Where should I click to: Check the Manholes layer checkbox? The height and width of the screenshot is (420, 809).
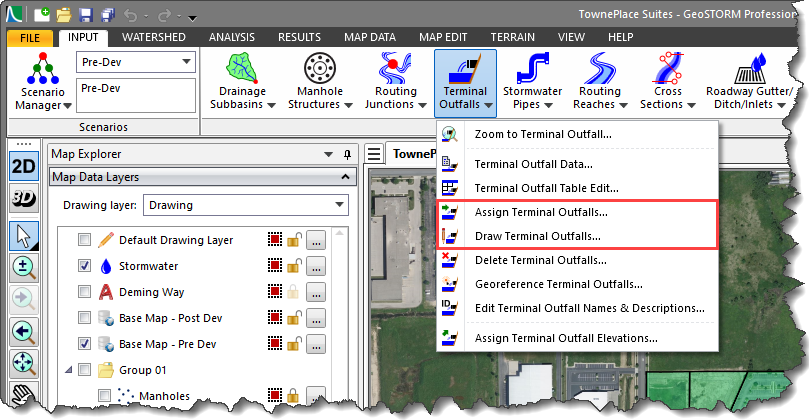pyautogui.click(x=104, y=396)
